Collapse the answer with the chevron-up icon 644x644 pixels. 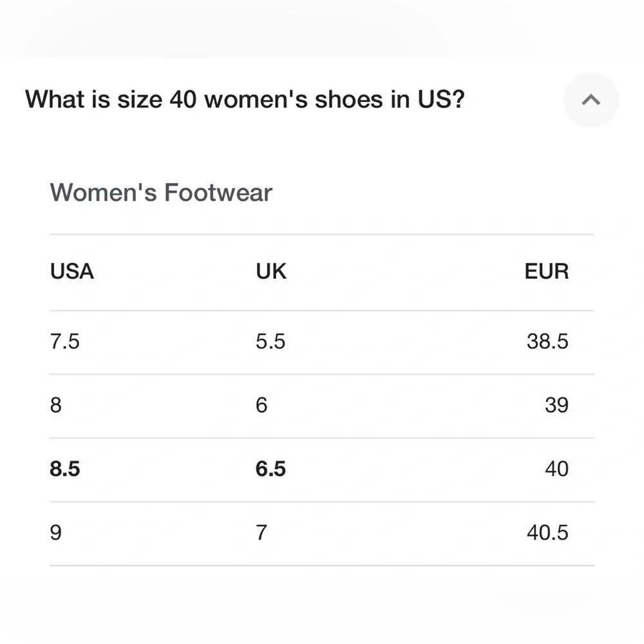[591, 100]
